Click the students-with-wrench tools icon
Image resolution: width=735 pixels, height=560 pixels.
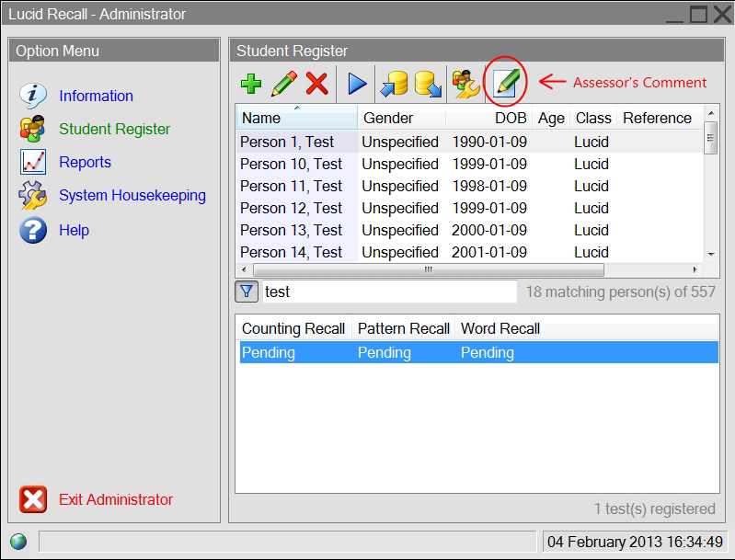(x=465, y=84)
